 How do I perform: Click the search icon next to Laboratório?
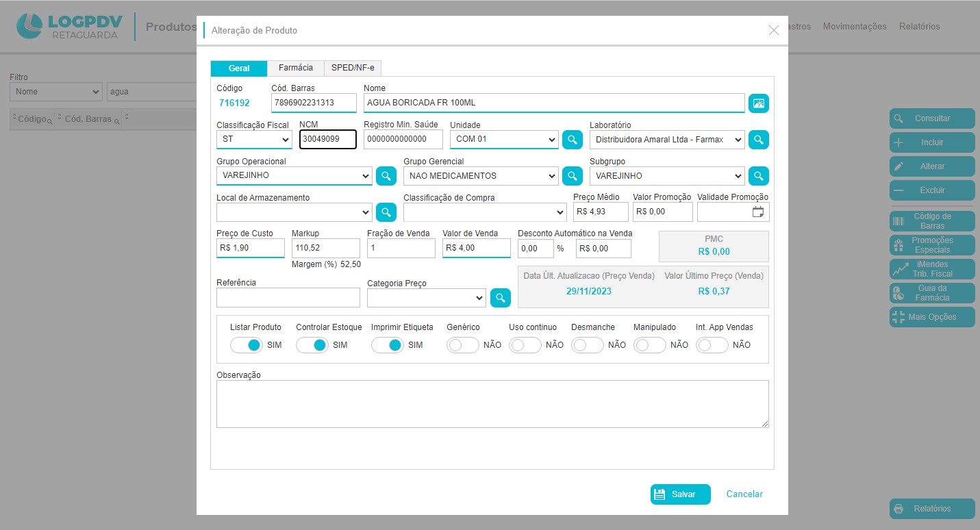pyautogui.click(x=758, y=140)
